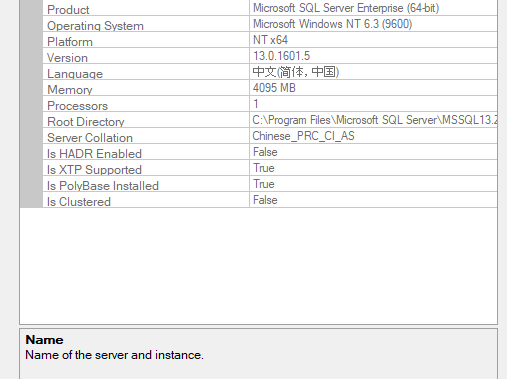This screenshot has height=379, width=507.
Task: Click the 13.0.1601.5 version value
Action: point(281,56)
